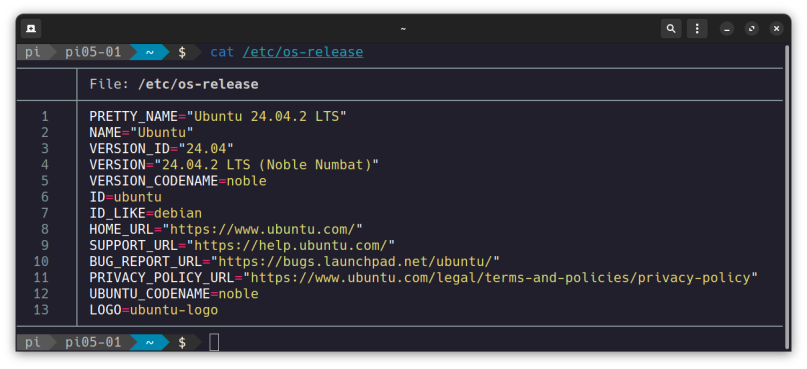Viewport: 807px width, 369px height.
Task: Click the cat command text
Action: pos(222,52)
